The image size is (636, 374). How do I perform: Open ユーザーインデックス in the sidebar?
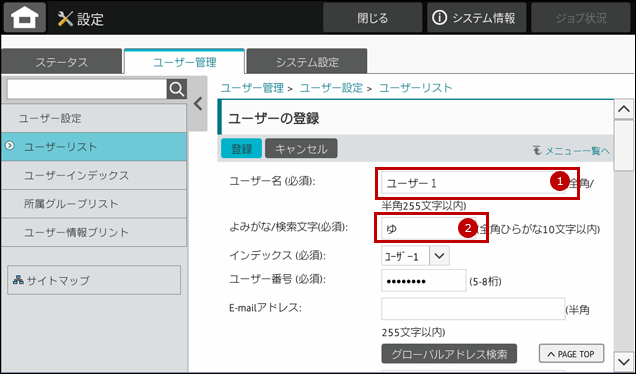click(94, 175)
